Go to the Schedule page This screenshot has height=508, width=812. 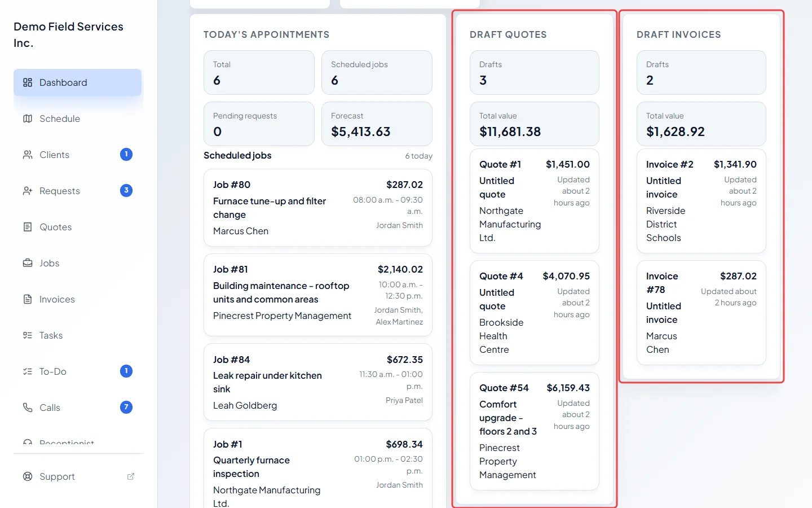tap(77, 119)
